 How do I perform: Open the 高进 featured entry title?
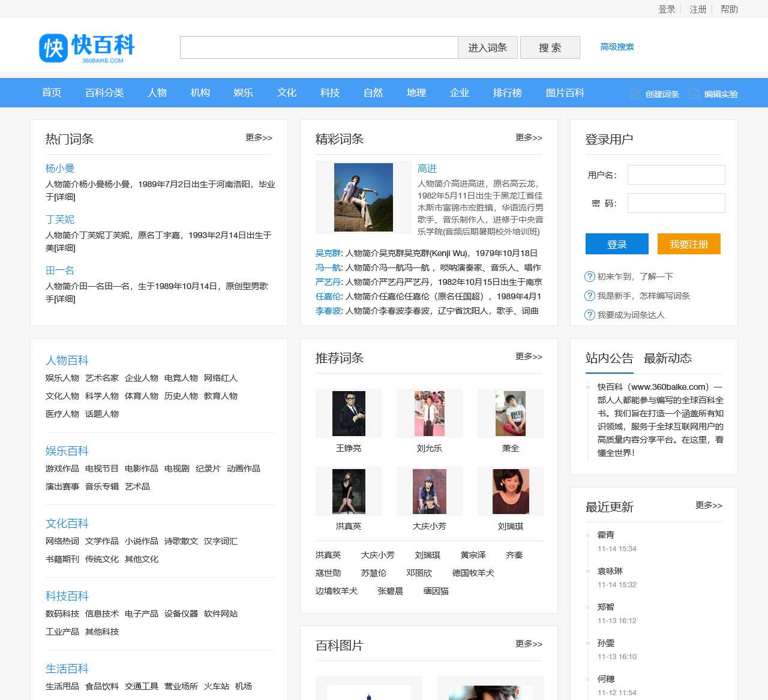[427, 169]
